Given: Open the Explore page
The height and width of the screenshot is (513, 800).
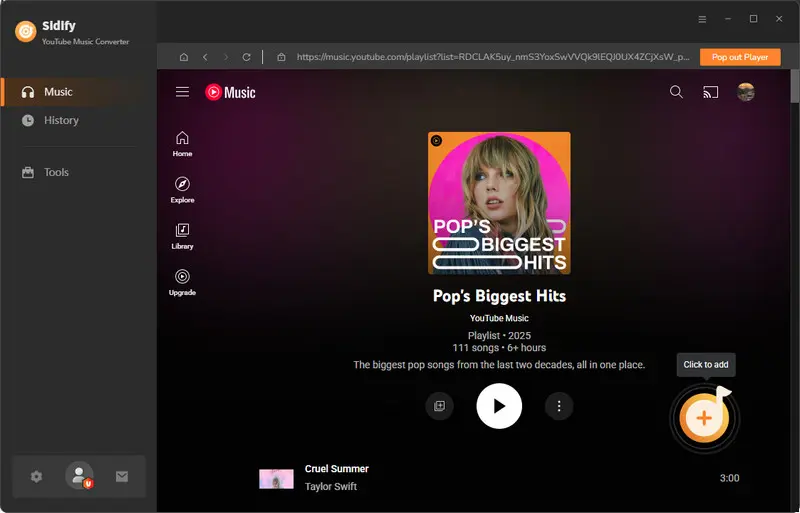Looking at the screenshot, I should click(x=182, y=190).
